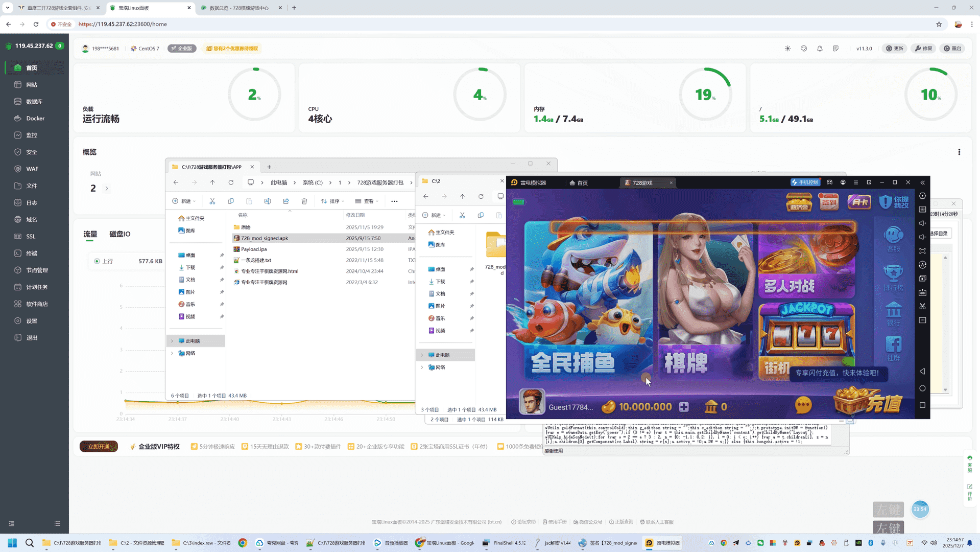The height and width of the screenshot is (552, 980).
Task: Open Windows Start menu
Action: (x=12, y=543)
